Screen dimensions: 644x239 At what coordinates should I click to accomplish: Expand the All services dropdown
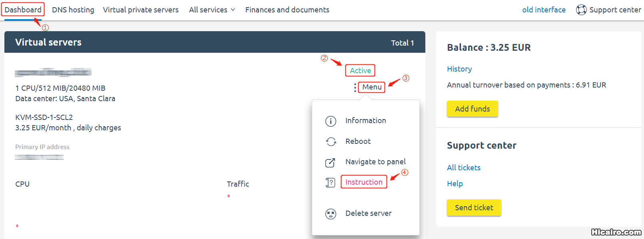click(x=212, y=10)
